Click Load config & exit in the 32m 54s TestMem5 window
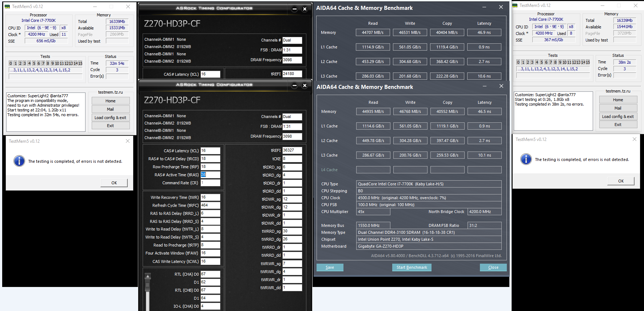Viewport: 644px width, 311px height. (111, 118)
